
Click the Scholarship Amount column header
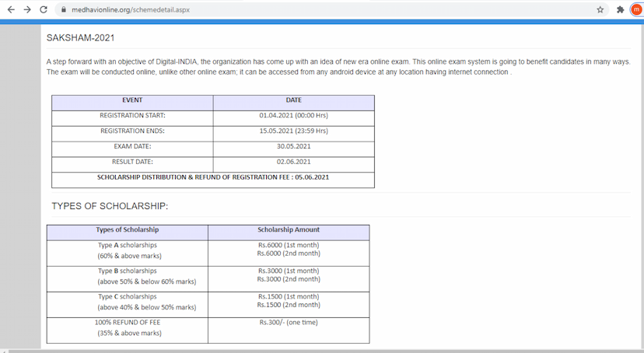289,230
